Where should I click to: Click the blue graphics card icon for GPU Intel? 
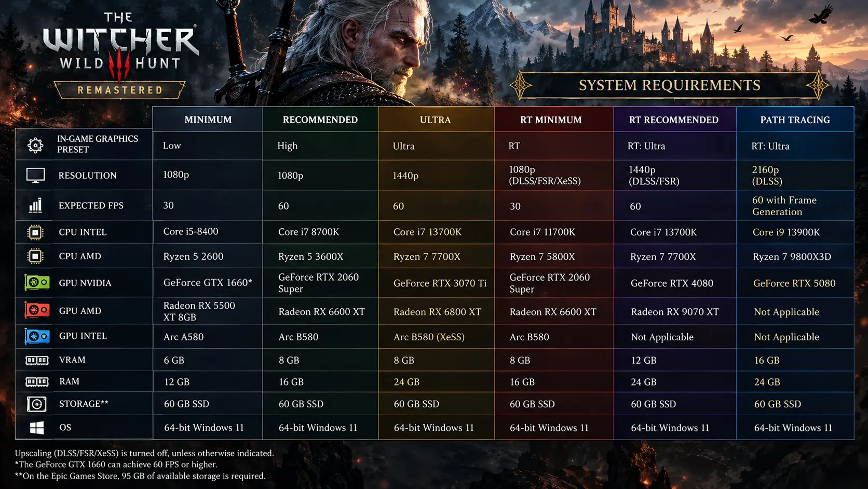click(x=37, y=336)
